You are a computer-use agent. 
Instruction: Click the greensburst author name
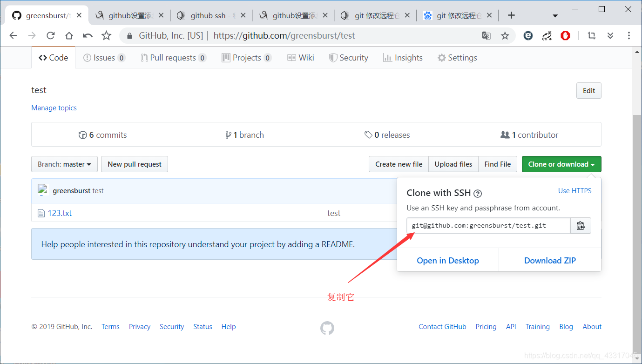pos(72,191)
